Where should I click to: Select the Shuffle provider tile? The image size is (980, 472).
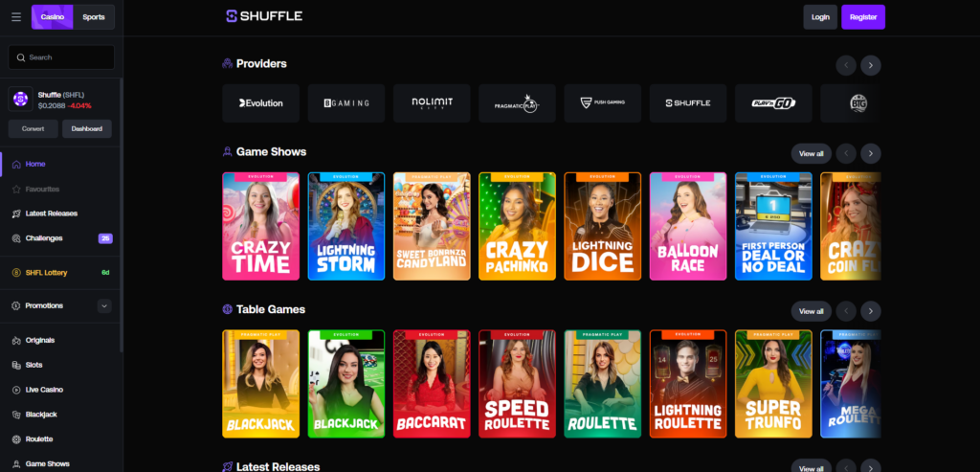[688, 103]
